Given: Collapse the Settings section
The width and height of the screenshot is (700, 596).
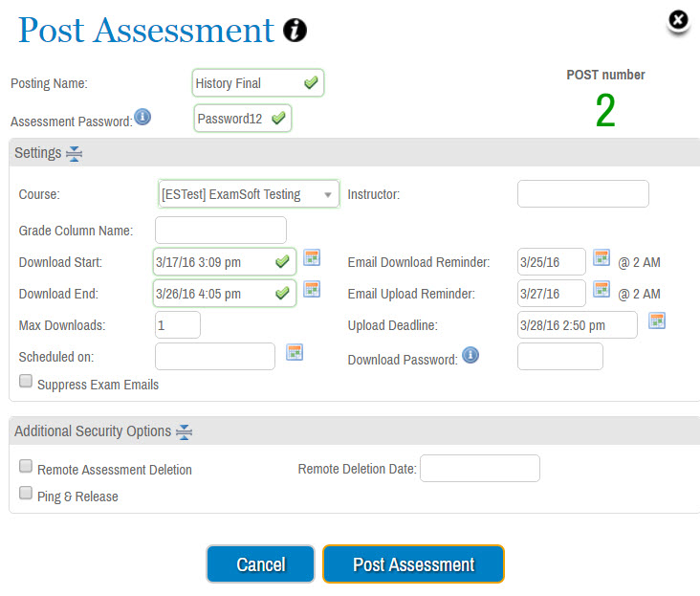Looking at the screenshot, I should coord(74,154).
